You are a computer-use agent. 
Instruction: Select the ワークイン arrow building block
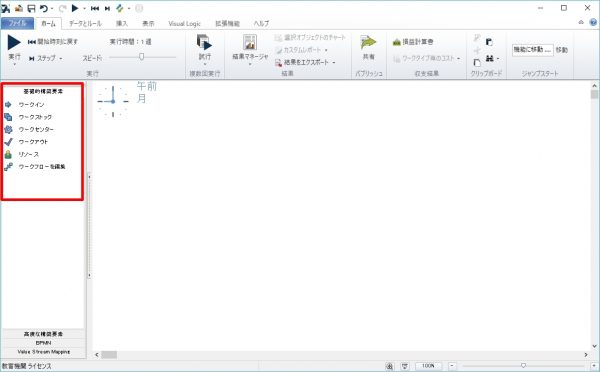pyautogui.click(x=8, y=104)
